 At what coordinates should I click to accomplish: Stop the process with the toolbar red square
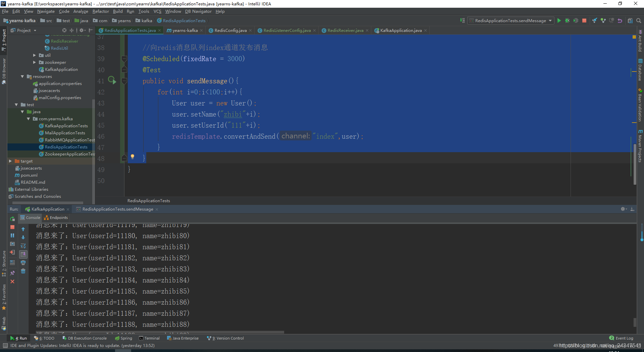[x=584, y=20]
